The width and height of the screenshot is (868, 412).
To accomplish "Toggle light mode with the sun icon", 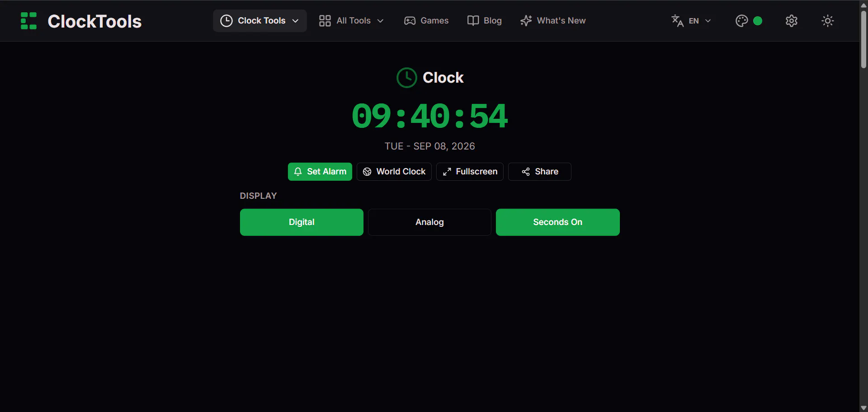I will point(828,21).
